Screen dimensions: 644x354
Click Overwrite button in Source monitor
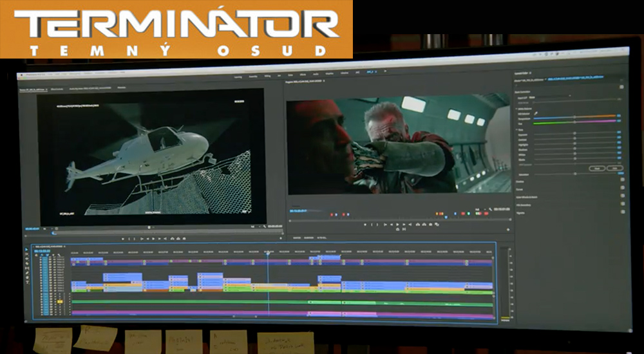(178, 239)
